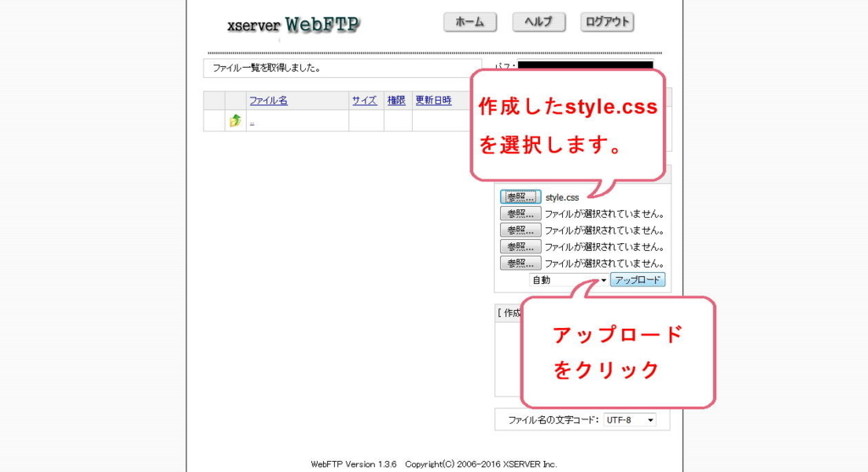The width and height of the screenshot is (868, 472).
Task: Go up via the parent folder icon
Action: coord(236,120)
